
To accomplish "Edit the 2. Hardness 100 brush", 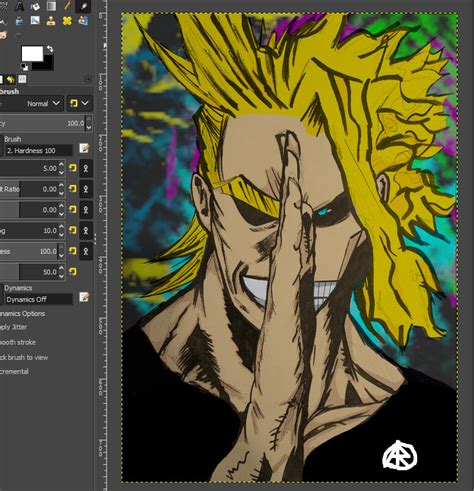I will pyautogui.click(x=84, y=148).
